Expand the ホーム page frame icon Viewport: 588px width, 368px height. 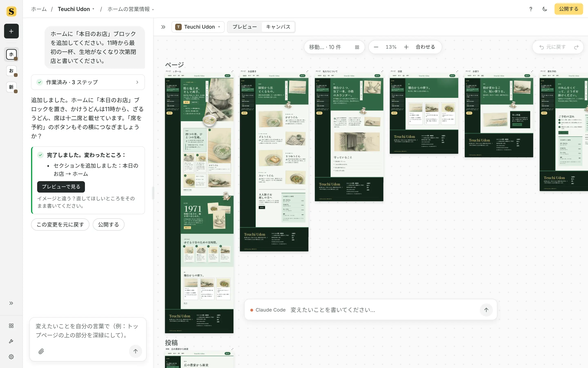point(232,71)
